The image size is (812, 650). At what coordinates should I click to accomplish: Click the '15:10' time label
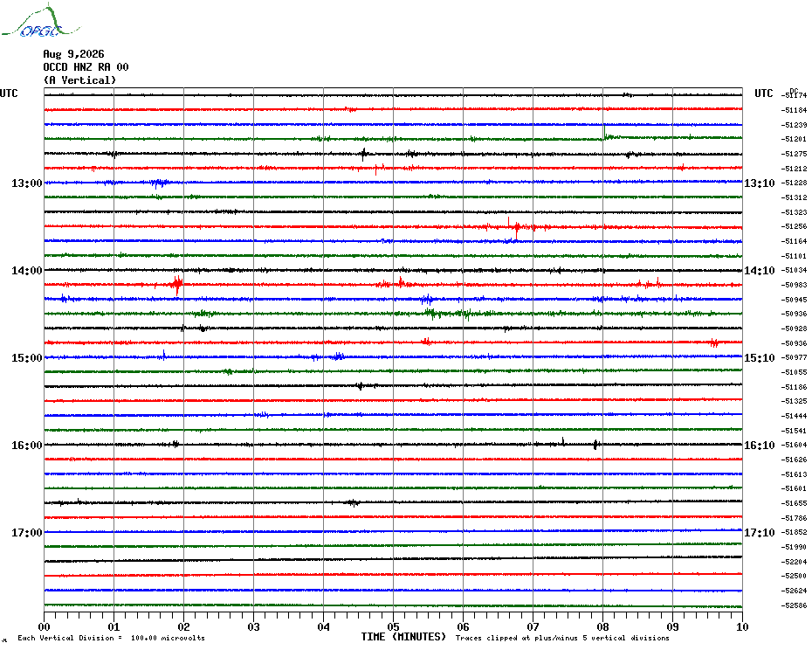[x=760, y=357]
